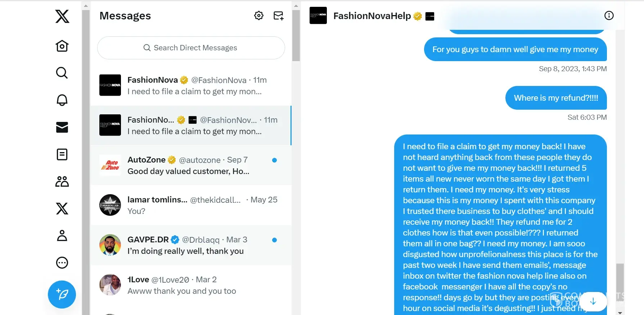Jump to latest message down arrow
Viewport: 644px width, 315px height.
(x=593, y=301)
